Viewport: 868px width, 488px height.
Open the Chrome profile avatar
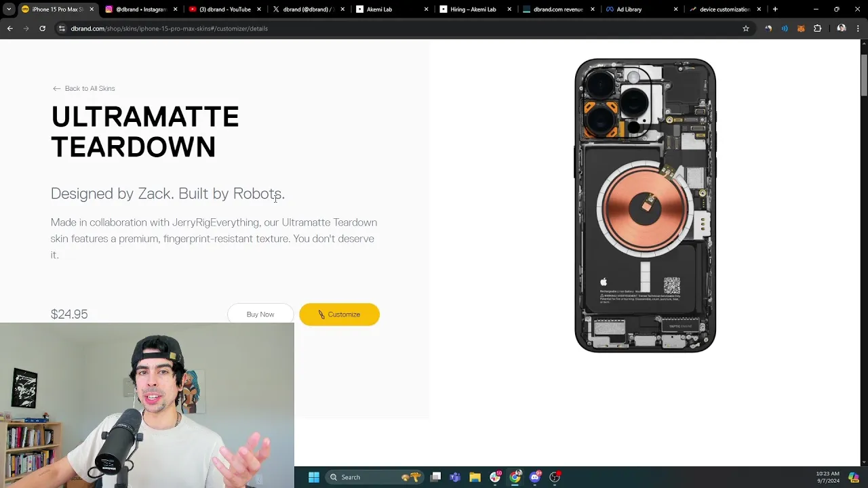coord(842,28)
